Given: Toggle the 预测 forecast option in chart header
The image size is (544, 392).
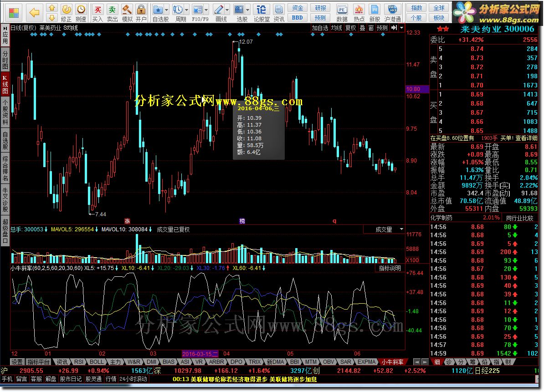Looking at the screenshot, I should [x=382, y=28].
